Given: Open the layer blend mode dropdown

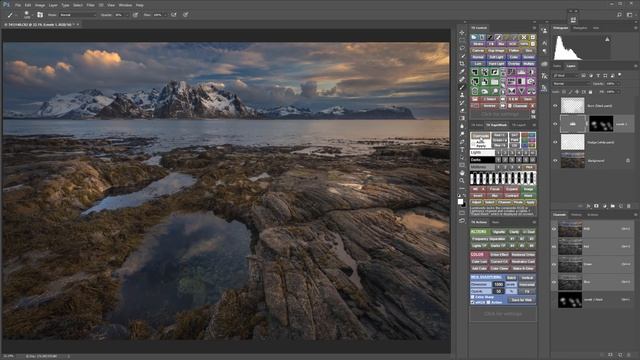Looking at the screenshot, I should (x=571, y=84).
